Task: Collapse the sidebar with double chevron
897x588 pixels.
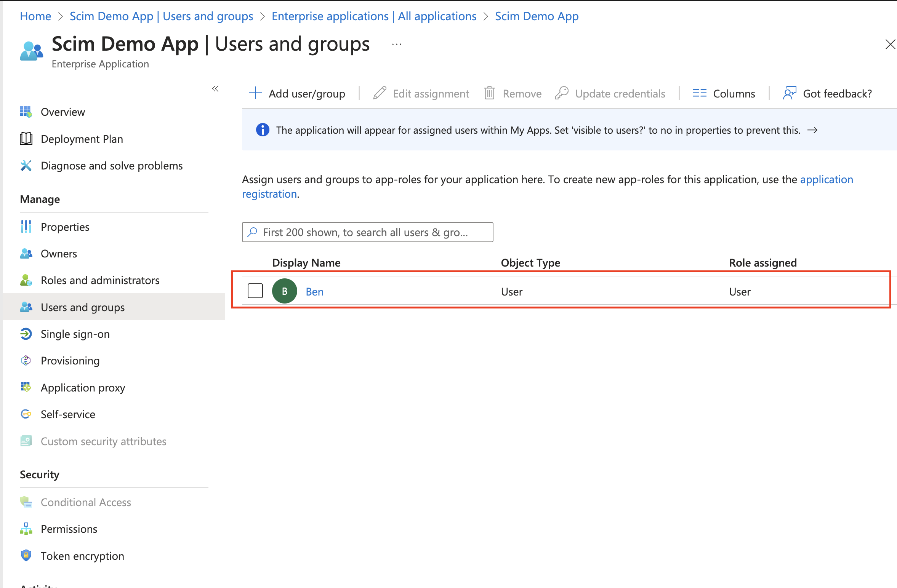Action: 215,89
